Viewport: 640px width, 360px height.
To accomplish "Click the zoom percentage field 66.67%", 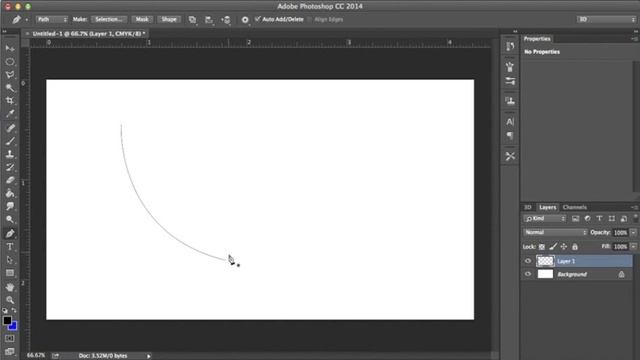I will pyautogui.click(x=36, y=356).
